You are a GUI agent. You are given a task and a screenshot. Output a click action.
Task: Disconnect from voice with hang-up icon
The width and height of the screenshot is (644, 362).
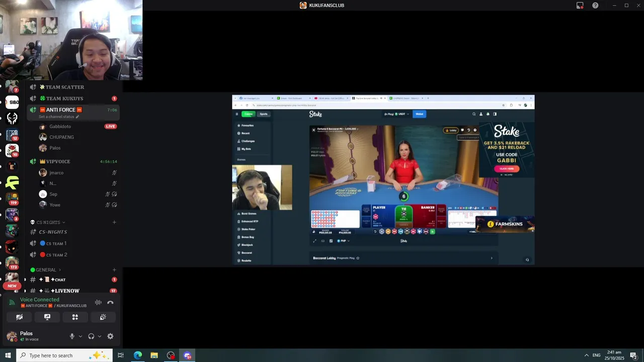click(110, 302)
